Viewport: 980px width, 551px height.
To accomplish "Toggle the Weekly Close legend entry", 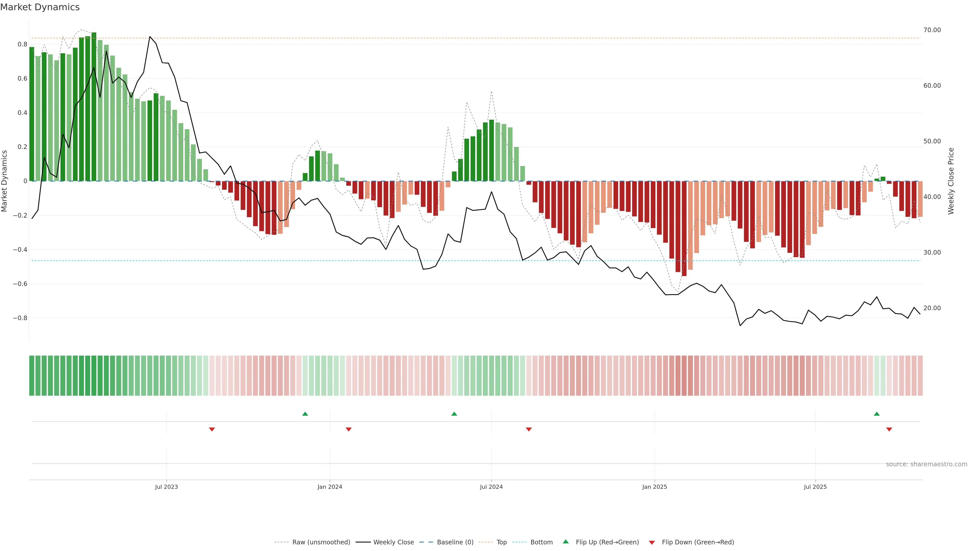I will pos(393,542).
